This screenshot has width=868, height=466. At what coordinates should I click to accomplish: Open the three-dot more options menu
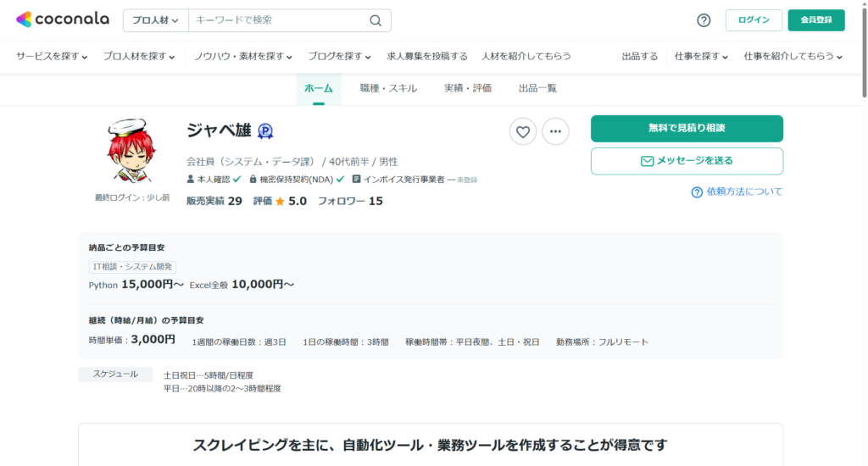coord(555,131)
